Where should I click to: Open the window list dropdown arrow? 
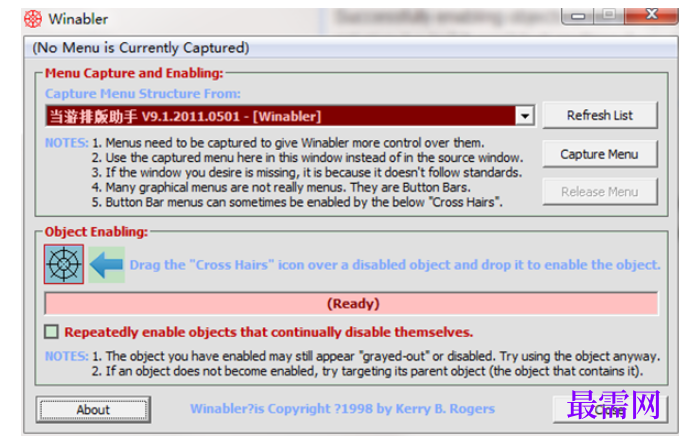[x=525, y=116]
